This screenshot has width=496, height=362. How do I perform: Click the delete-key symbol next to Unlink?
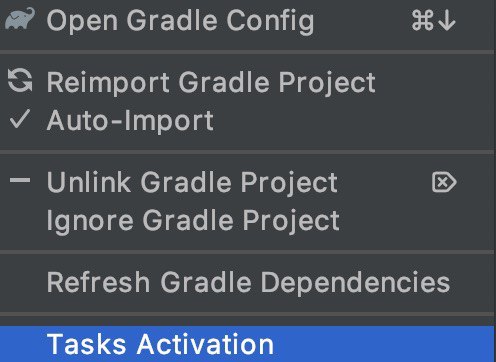click(444, 182)
